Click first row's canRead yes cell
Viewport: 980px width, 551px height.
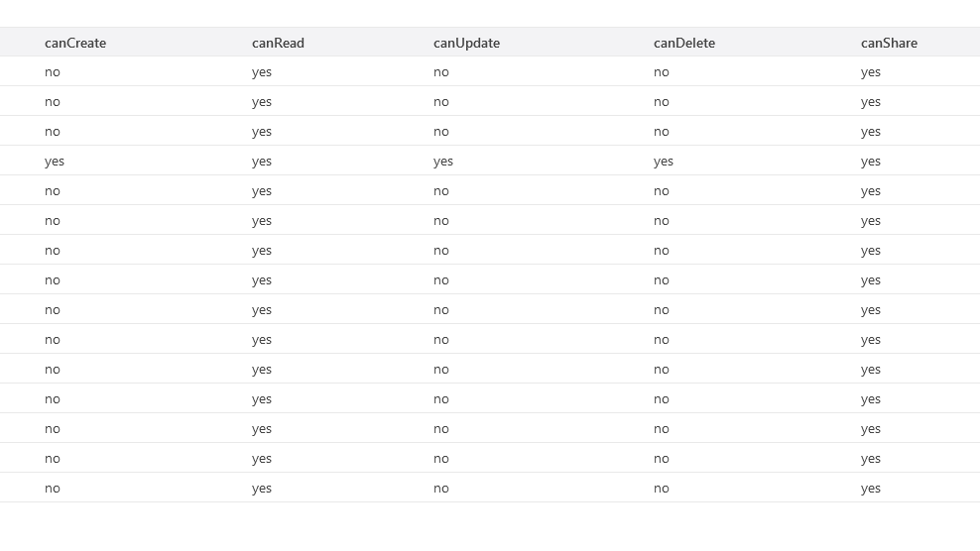click(261, 72)
